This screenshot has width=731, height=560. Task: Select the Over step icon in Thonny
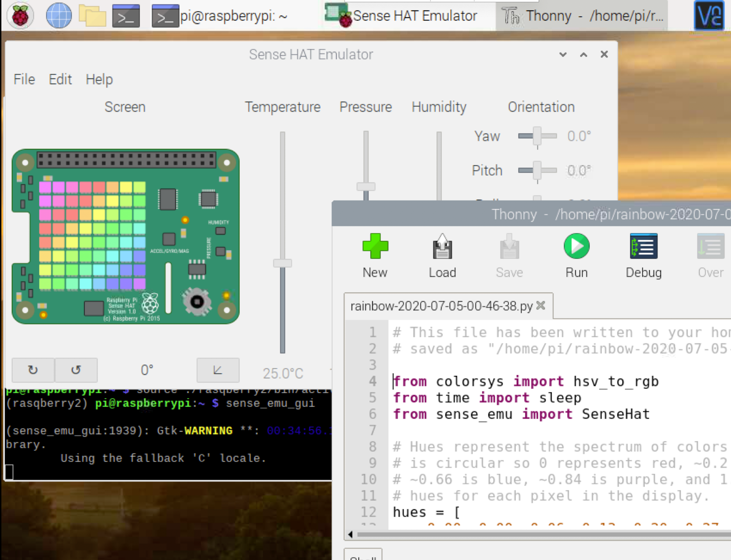tap(710, 246)
